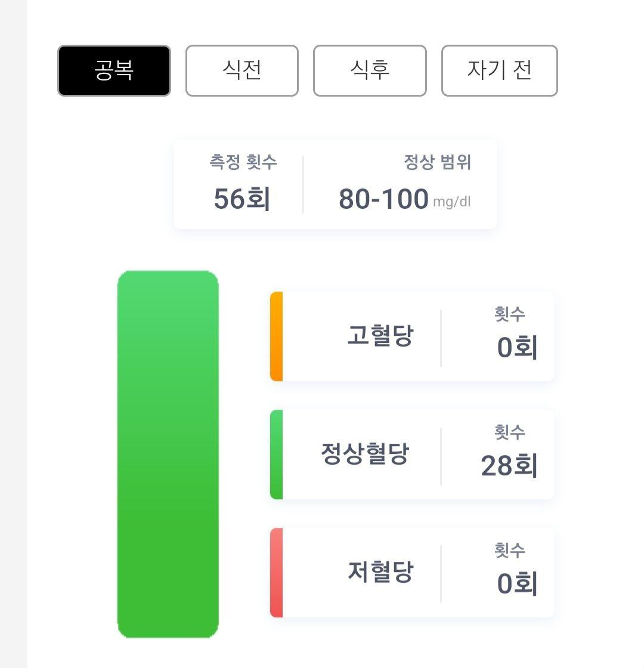Click the 80-100 normal range value
Viewport: 644px width, 668px height.
tap(383, 199)
